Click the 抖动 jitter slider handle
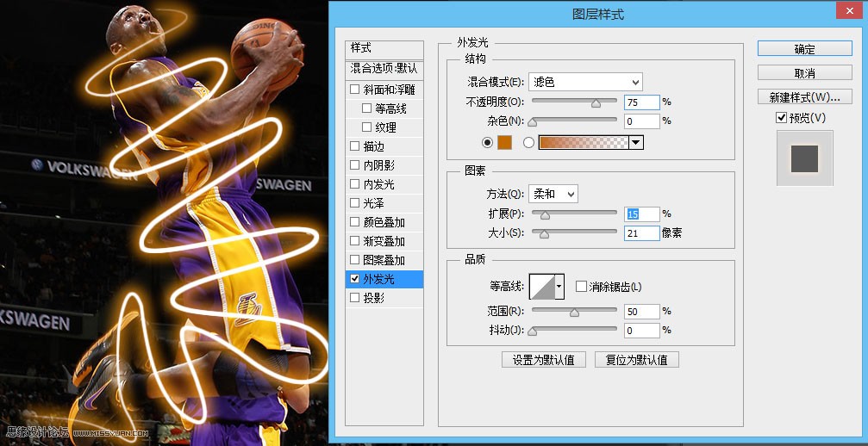Viewport: 868px width, 446px height. [532, 331]
